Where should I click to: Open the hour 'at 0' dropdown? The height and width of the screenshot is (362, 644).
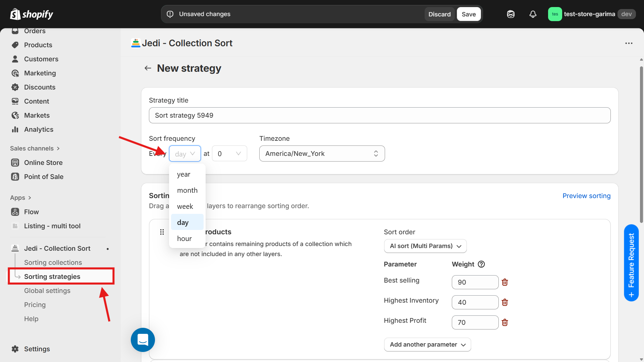(229, 154)
